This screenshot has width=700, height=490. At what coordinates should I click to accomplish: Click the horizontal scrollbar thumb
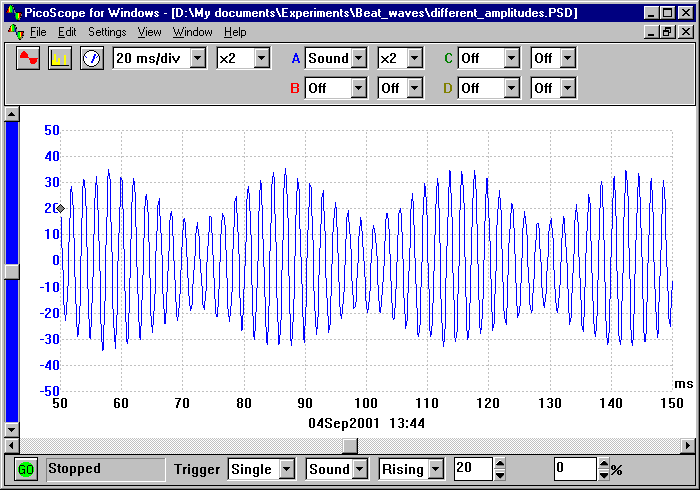tap(350, 445)
